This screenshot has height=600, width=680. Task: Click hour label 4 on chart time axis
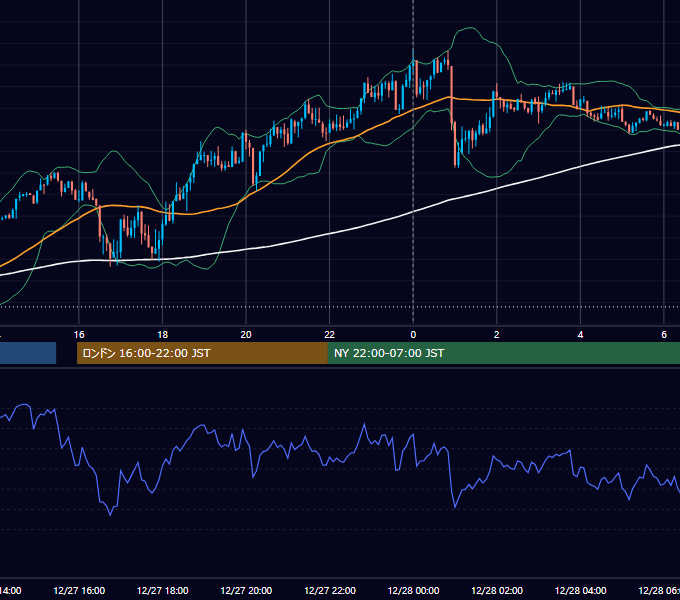580,335
